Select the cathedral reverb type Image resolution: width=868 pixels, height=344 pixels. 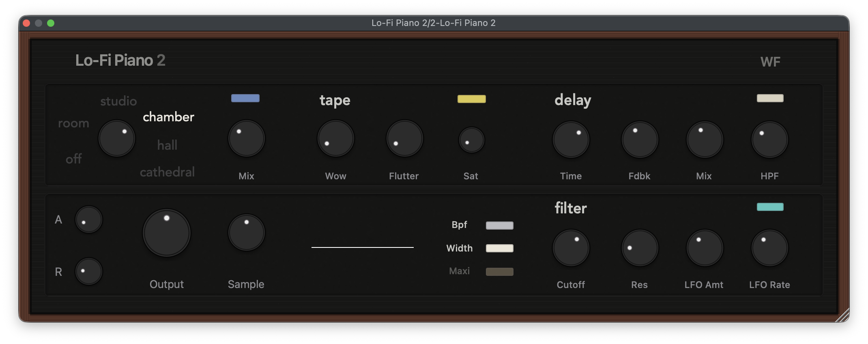(x=167, y=172)
